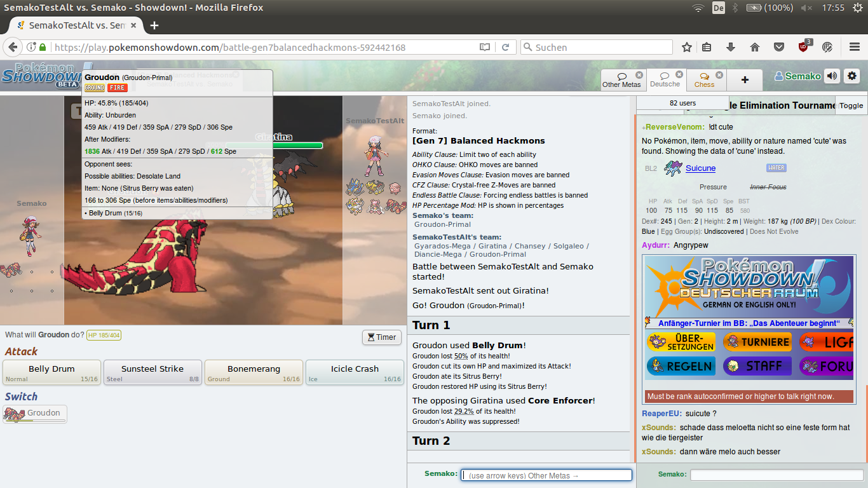The height and width of the screenshot is (488, 868).
Task: Open Showdown options gear icon
Action: (x=852, y=76)
